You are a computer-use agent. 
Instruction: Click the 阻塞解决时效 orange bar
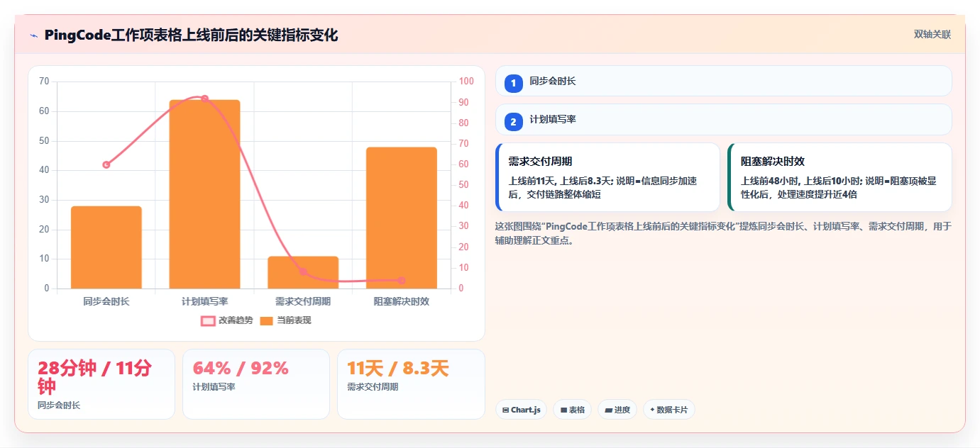pos(402,218)
